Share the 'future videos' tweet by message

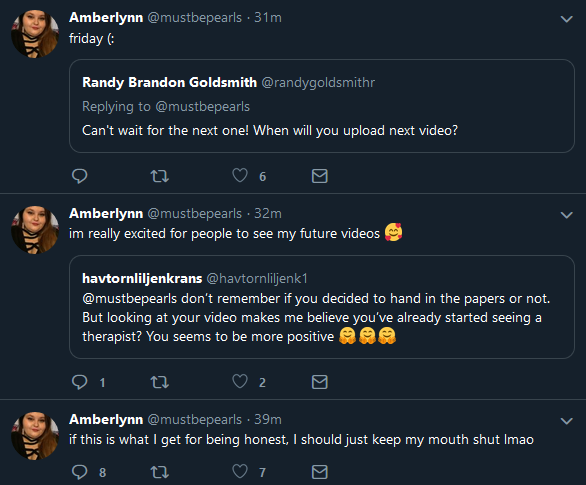(320, 382)
